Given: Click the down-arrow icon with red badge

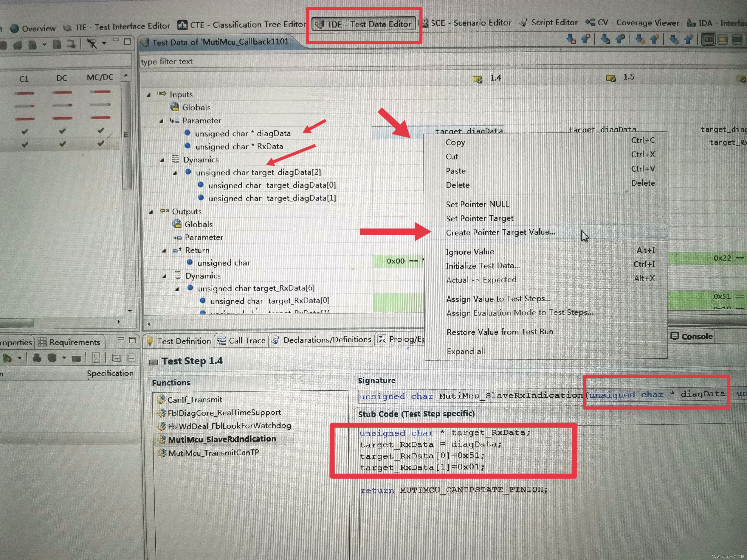Looking at the screenshot, I should pos(571,40).
